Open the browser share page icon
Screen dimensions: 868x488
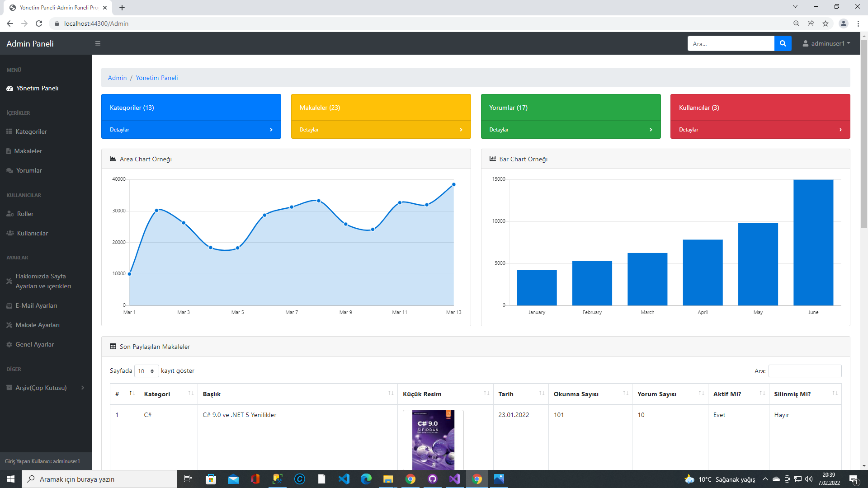[811, 23]
